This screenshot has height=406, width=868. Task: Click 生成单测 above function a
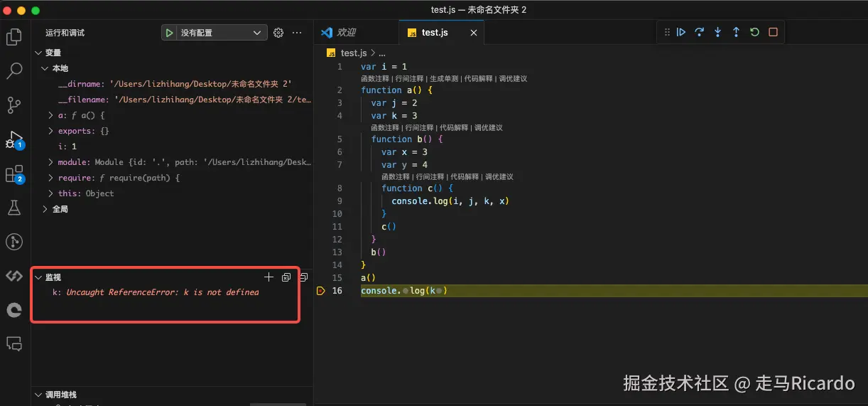(x=444, y=79)
